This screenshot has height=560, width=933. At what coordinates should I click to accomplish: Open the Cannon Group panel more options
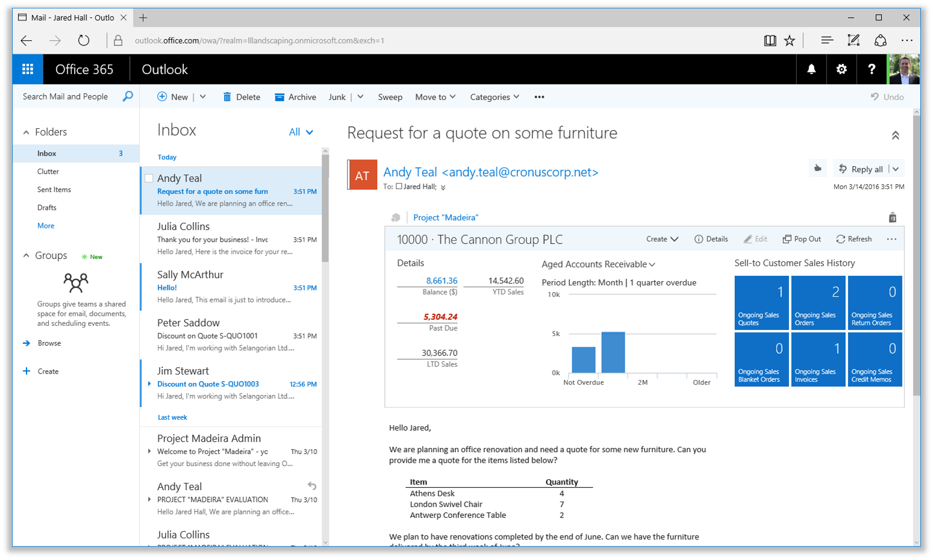(891, 239)
